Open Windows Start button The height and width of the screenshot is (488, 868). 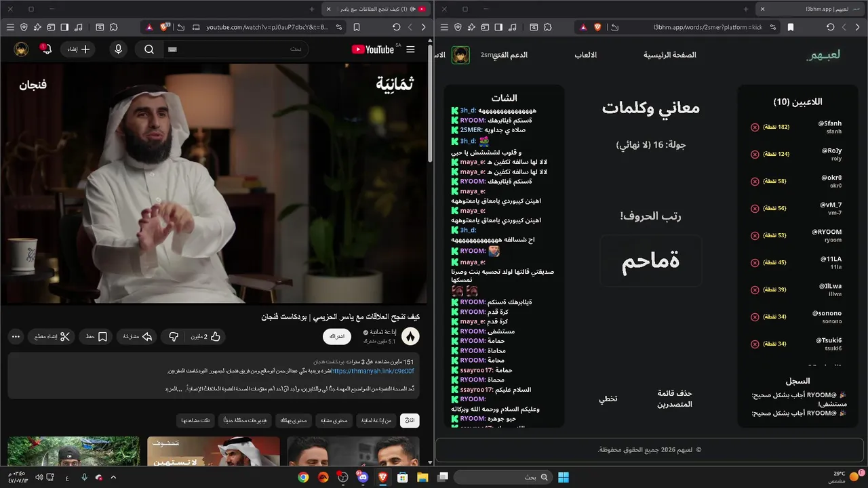click(x=564, y=477)
